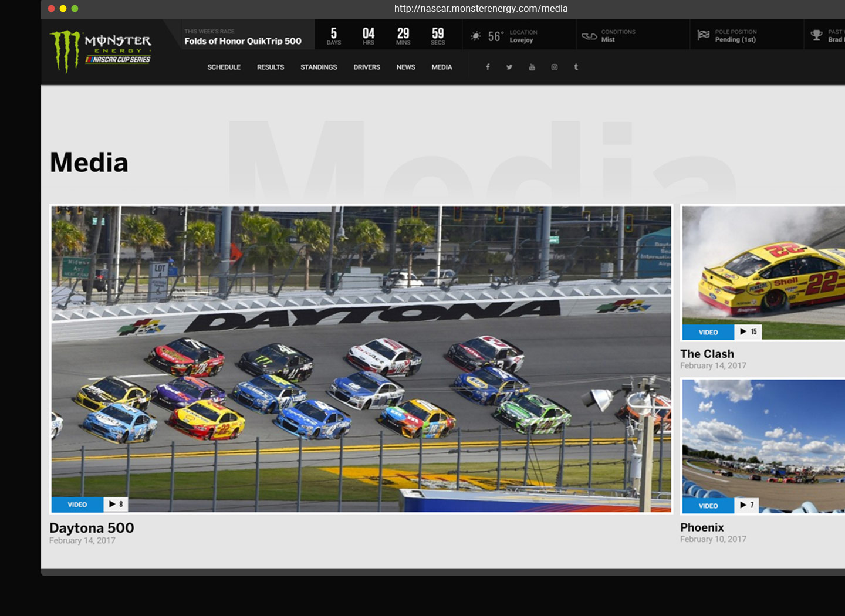Click the Media page heading
The height and width of the screenshot is (616, 845).
pyautogui.click(x=89, y=163)
